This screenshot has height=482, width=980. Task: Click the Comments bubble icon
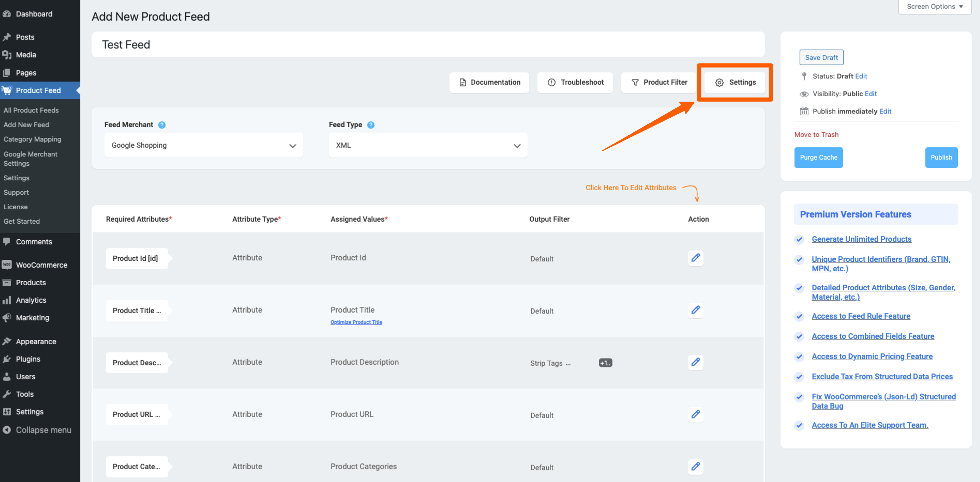(x=7, y=242)
